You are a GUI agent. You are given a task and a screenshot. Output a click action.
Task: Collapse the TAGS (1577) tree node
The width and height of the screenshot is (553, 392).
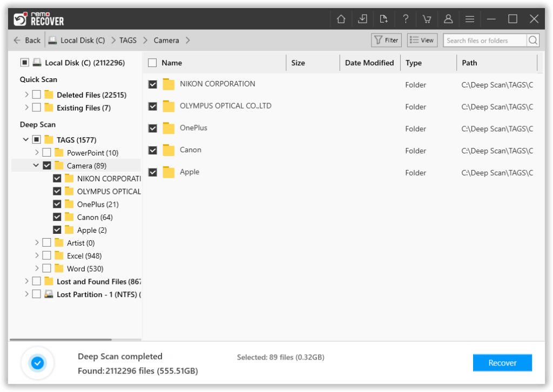point(26,140)
